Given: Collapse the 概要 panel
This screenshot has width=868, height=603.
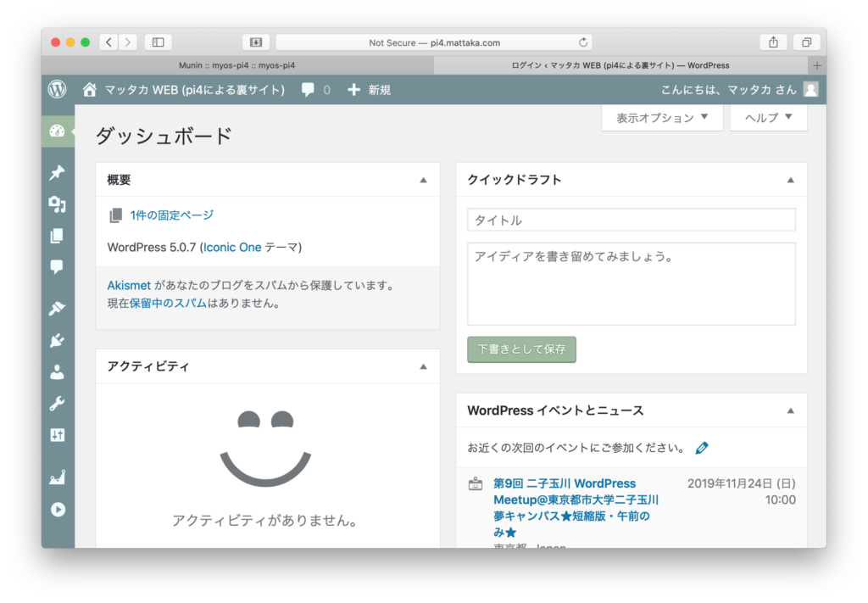Looking at the screenshot, I should [x=424, y=180].
